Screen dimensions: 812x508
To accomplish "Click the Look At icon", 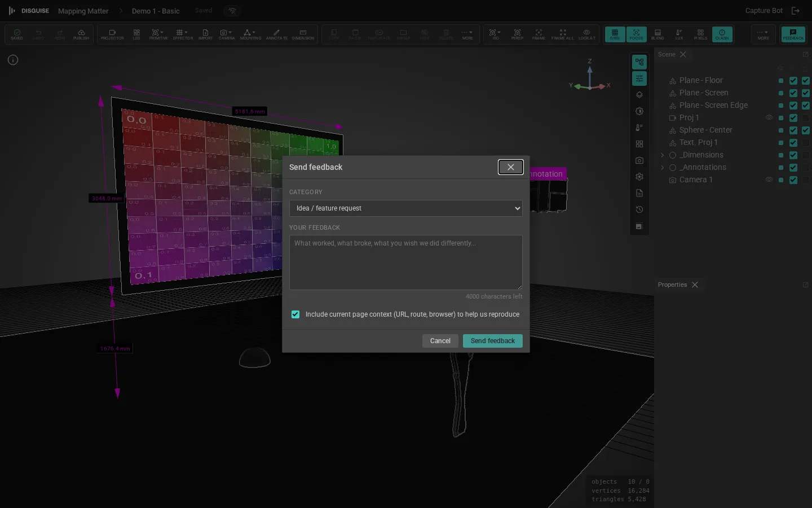I will tap(586, 34).
